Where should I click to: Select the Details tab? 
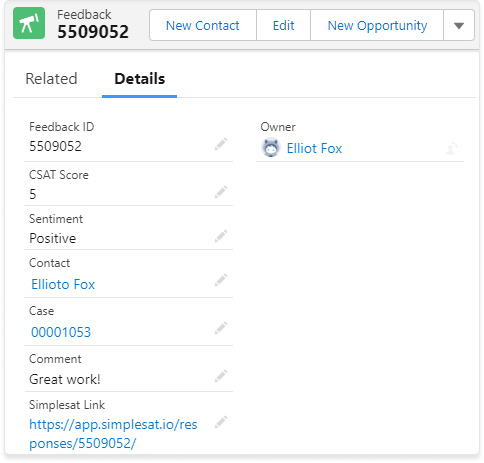click(x=139, y=79)
